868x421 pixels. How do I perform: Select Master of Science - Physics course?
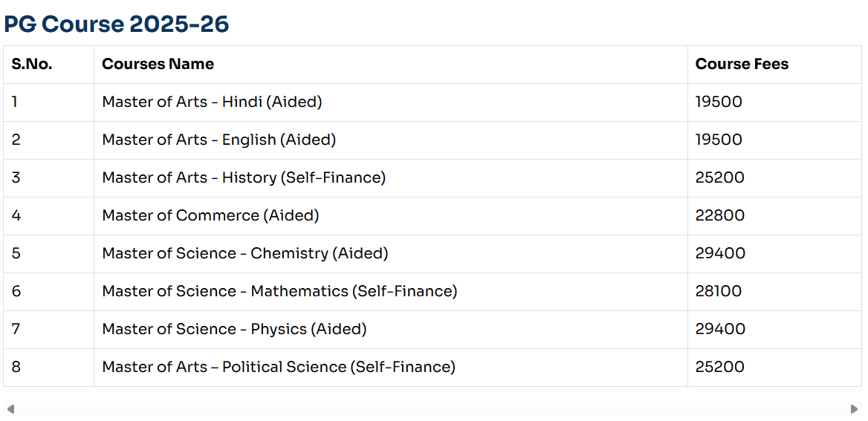click(x=234, y=330)
